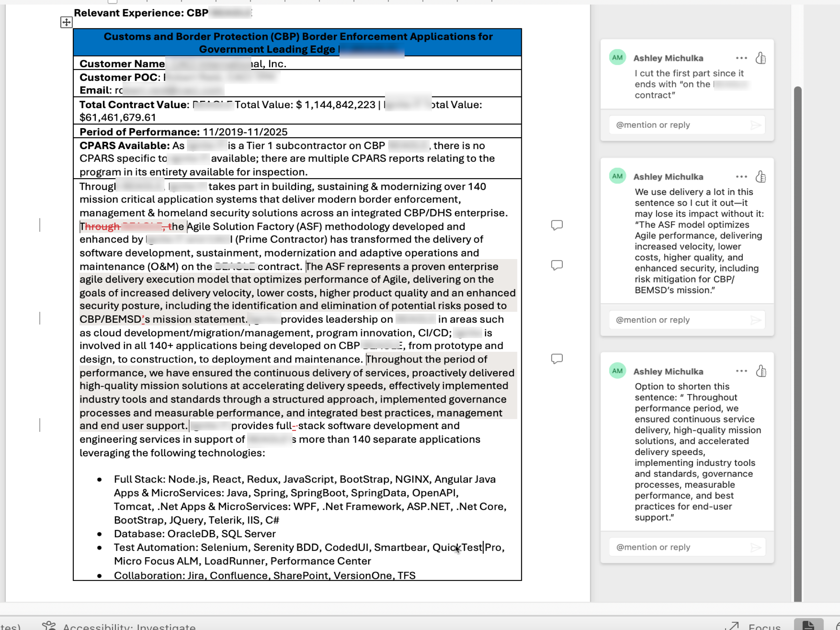Open more options on third comment
The image size is (840, 630).
point(741,371)
